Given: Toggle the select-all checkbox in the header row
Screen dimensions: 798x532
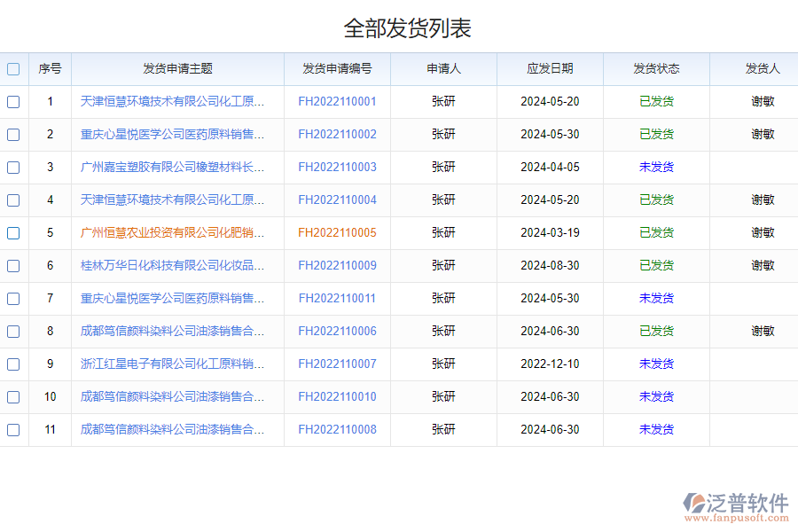Looking at the screenshot, I should pyautogui.click(x=13, y=68).
